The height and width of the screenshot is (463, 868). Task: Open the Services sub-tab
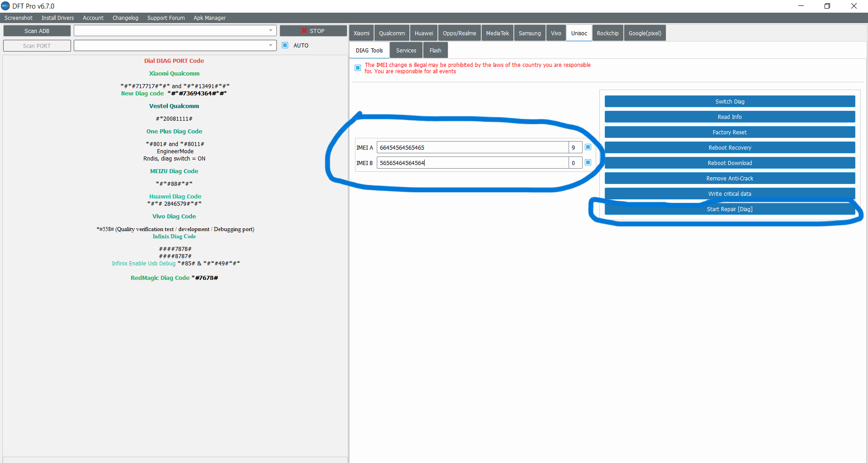click(x=406, y=51)
